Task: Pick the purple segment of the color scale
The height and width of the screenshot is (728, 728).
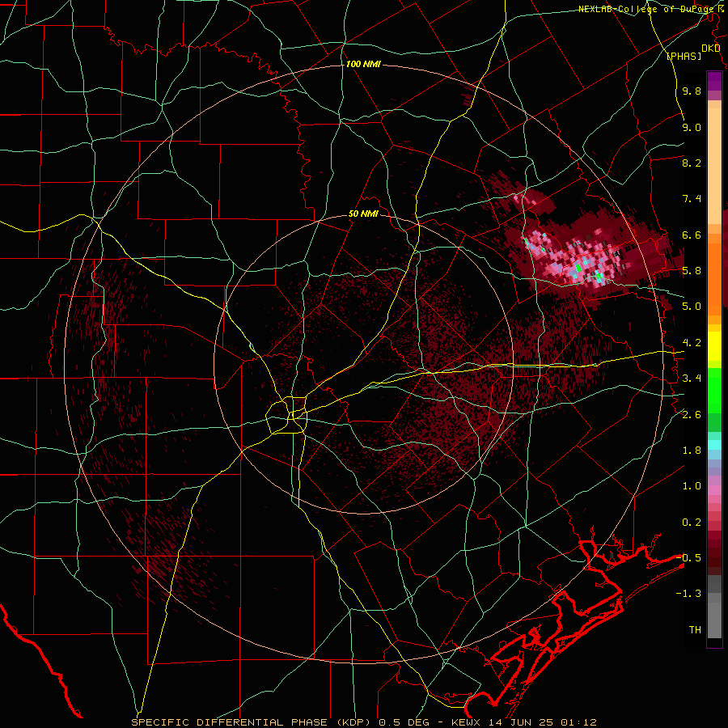Action: click(x=714, y=82)
